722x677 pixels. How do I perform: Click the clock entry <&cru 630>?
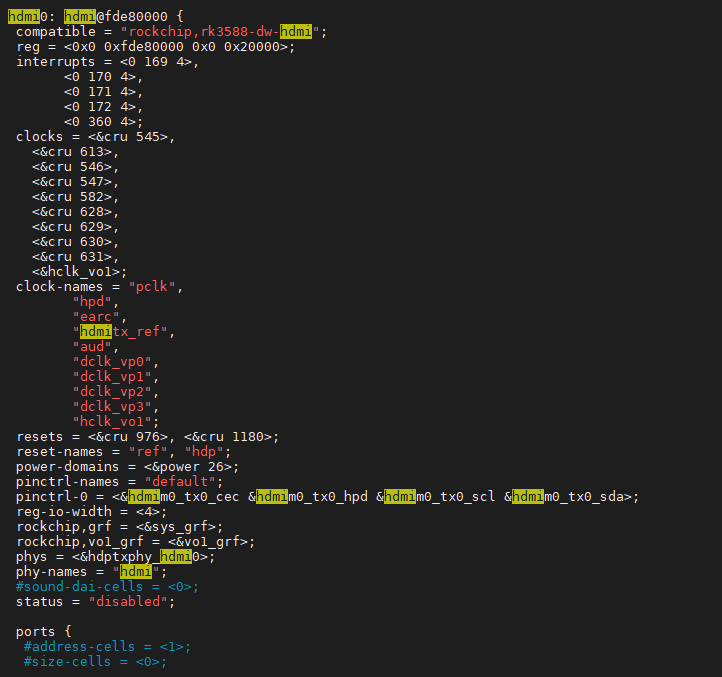pos(72,242)
